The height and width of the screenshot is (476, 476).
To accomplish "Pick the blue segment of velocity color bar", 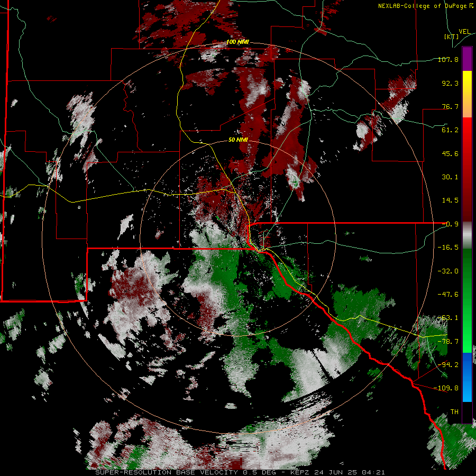I will pos(467,377).
